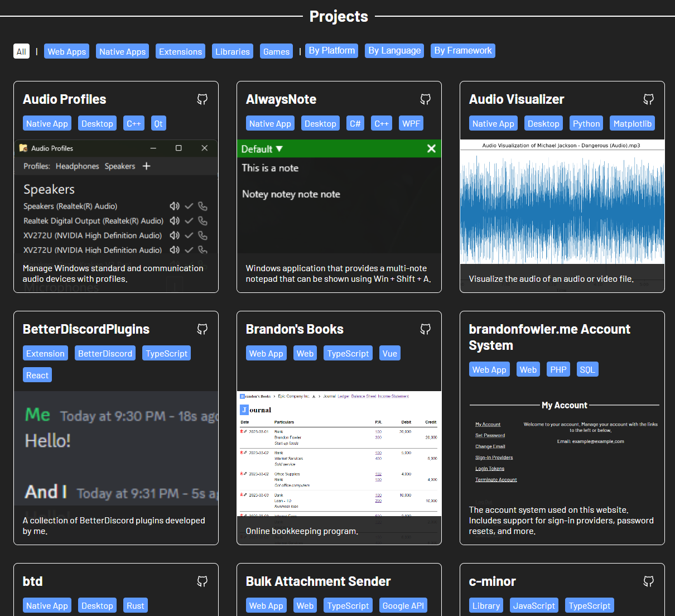Select TypeScript tag on BetterDiscordPlugins card
Image resolution: width=675 pixels, height=616 pixels.
[167, 353]
